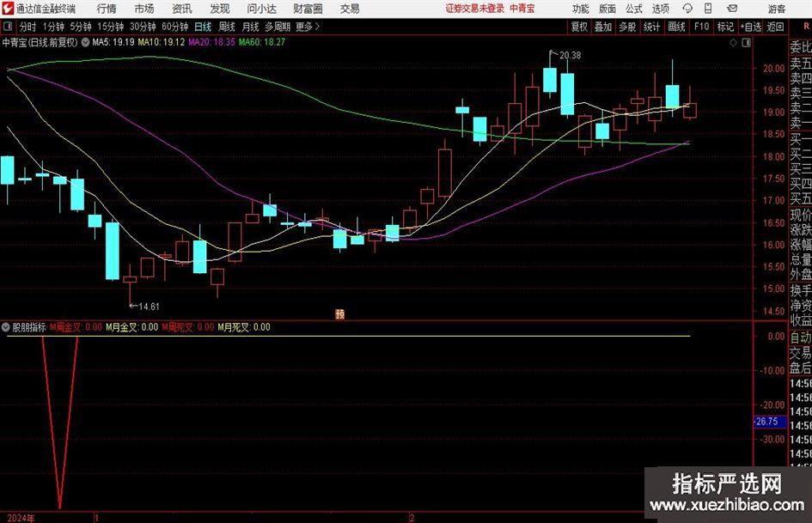Click the 现价 label in side panel
Screen dimensions: 812x523
pyautogui.click(x=801, y=215)
